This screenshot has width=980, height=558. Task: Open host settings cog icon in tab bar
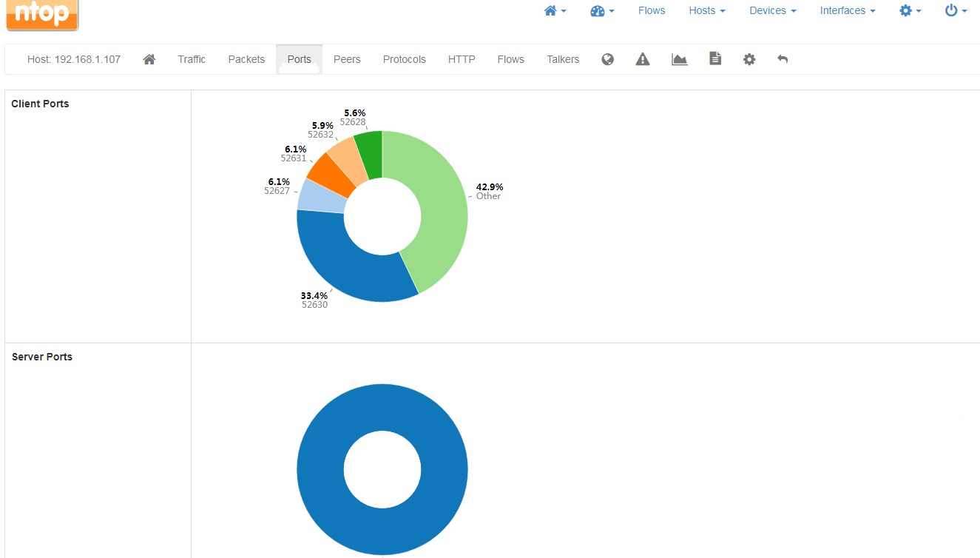749,59
